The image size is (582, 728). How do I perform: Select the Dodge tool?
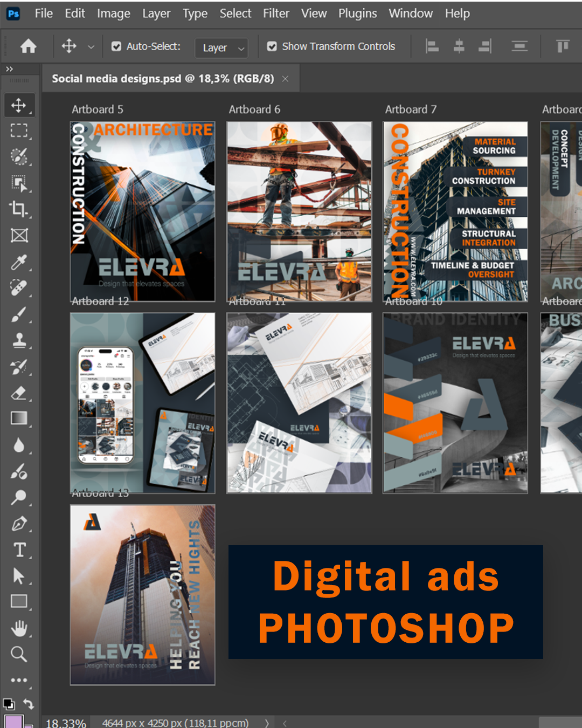point(19,497)
